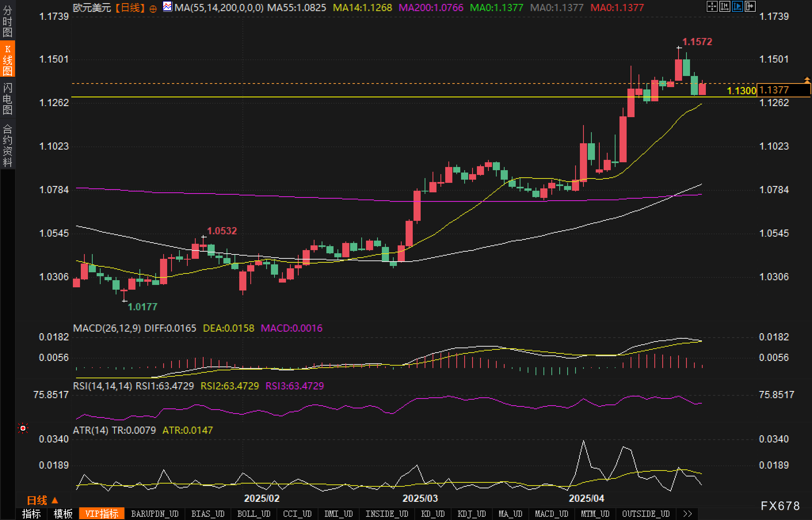The image size is (812, 520).
Task: Click the MA indicator chart icon beside title
Action: tap(168, 7)
